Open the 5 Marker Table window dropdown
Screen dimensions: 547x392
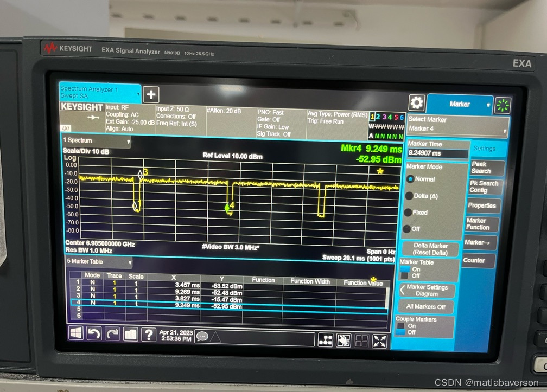[99, 261]
